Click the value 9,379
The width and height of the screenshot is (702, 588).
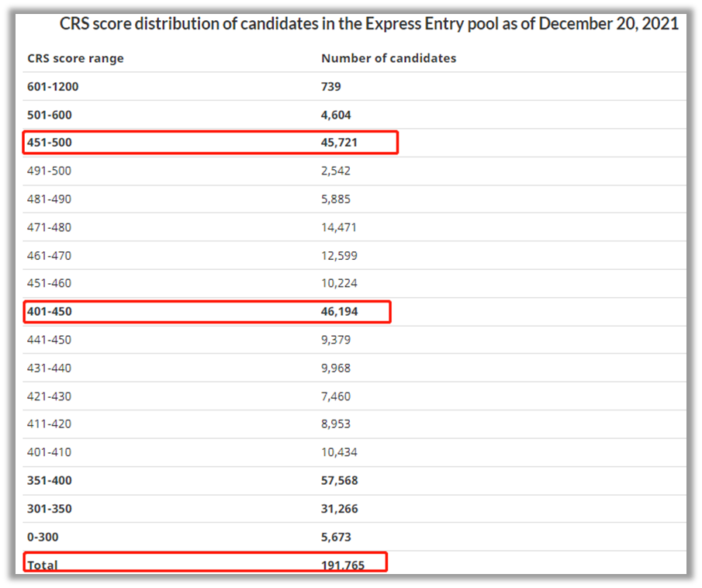[x=336, y=340]
